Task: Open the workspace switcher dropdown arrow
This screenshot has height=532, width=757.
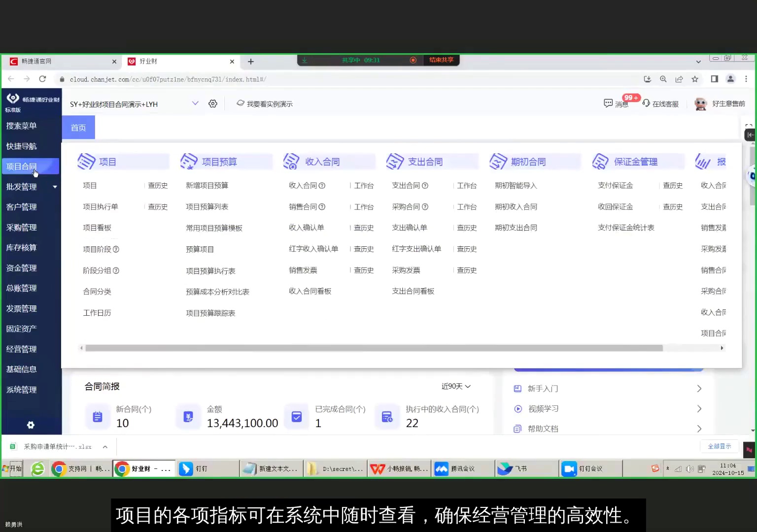Action: click(195, 103)
